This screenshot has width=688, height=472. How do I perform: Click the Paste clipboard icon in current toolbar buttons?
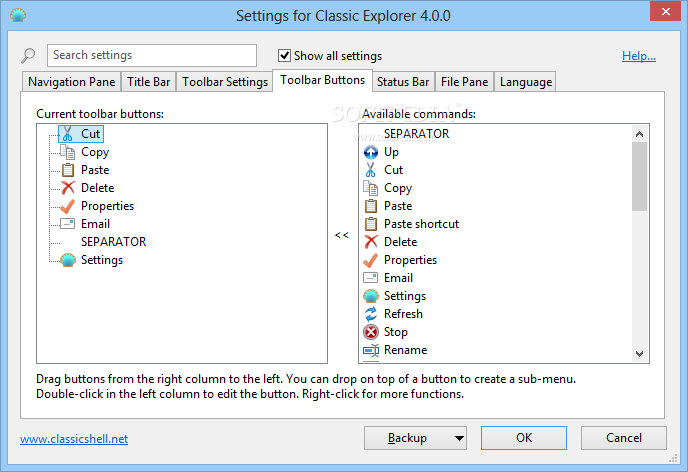click(68, 170)
